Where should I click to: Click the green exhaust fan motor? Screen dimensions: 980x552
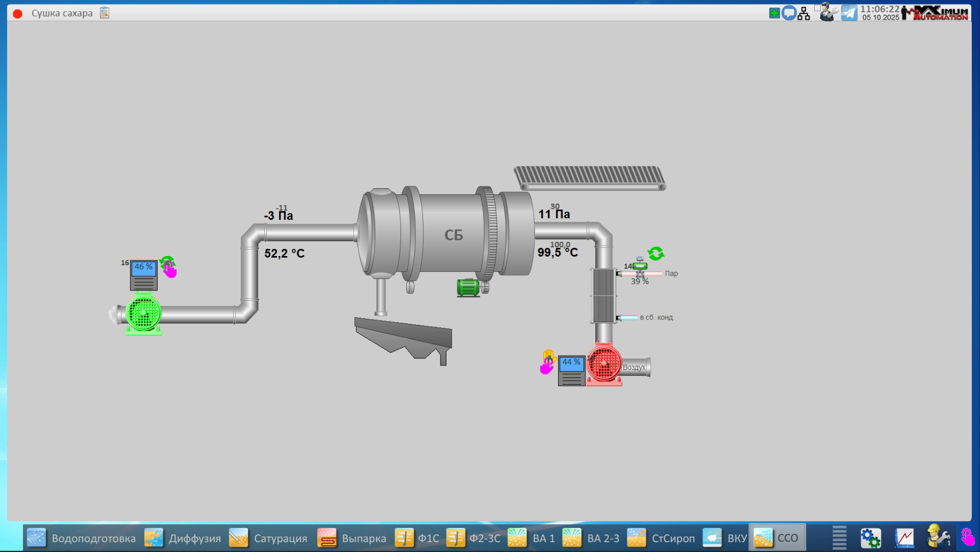[143, 313]
